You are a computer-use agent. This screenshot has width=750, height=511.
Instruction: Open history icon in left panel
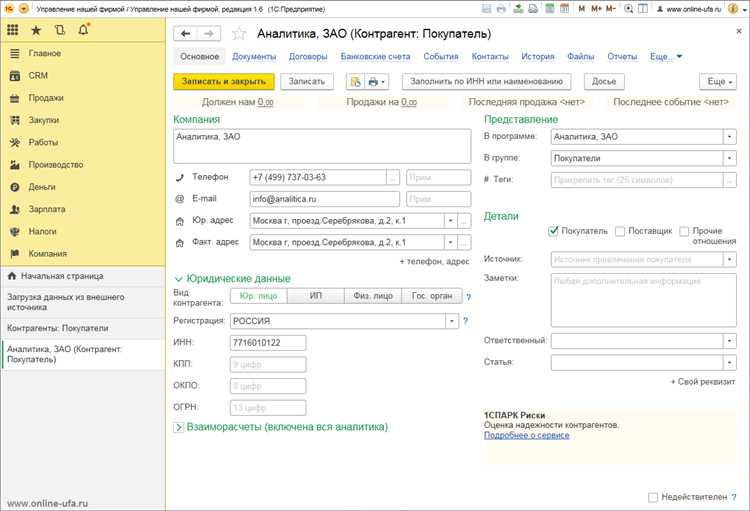coord(60,30)
